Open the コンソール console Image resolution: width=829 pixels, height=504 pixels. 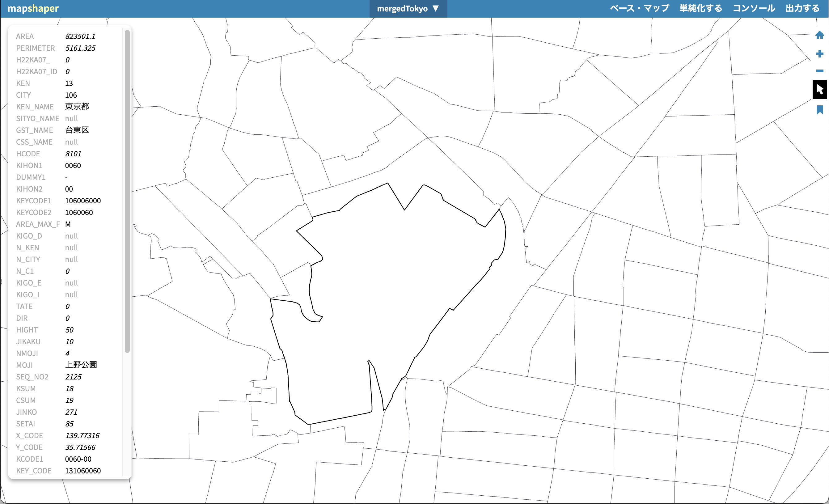click(754, 8)
